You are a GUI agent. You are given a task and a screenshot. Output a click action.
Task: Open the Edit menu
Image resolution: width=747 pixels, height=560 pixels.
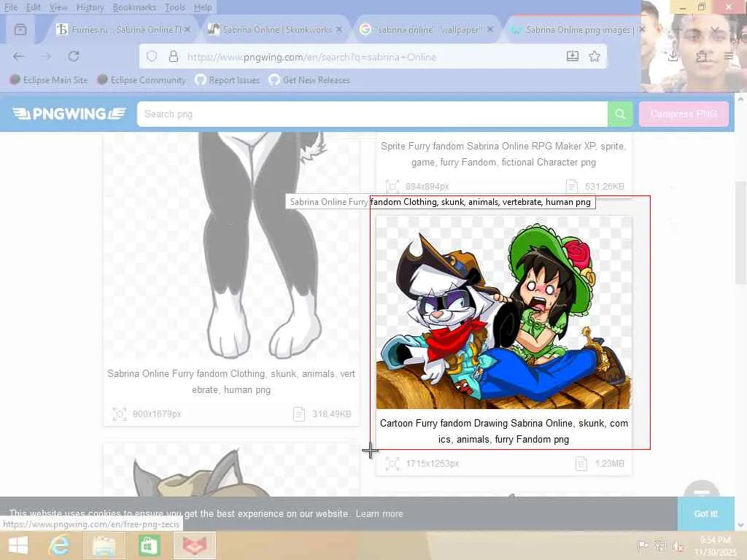(x=33, y=7)
